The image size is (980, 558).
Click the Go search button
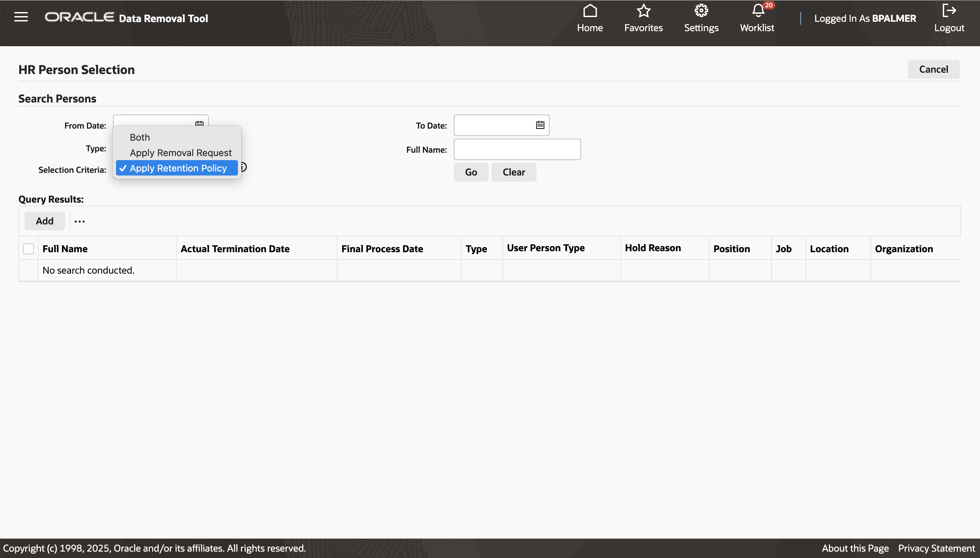pyautogui.click(x=471, y=172)
